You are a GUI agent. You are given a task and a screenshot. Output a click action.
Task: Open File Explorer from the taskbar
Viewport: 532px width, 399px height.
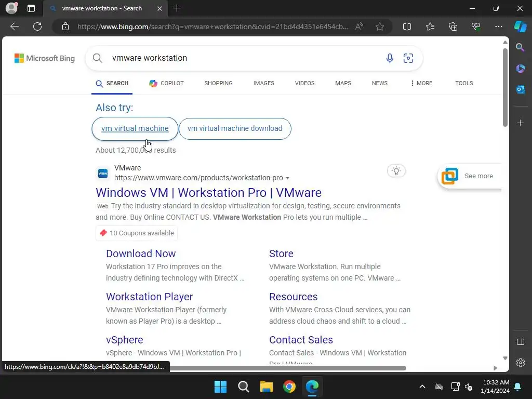(x=267, y=387)
